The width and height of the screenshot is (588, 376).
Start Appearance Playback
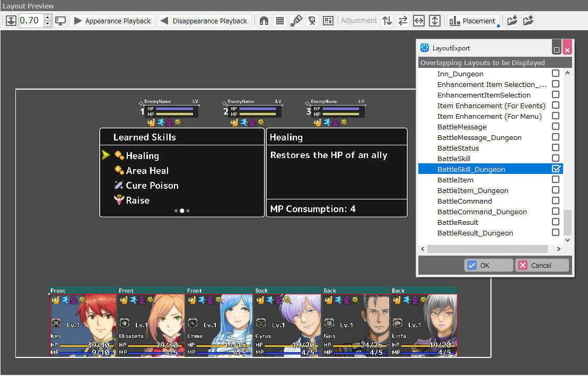point(111,20)
